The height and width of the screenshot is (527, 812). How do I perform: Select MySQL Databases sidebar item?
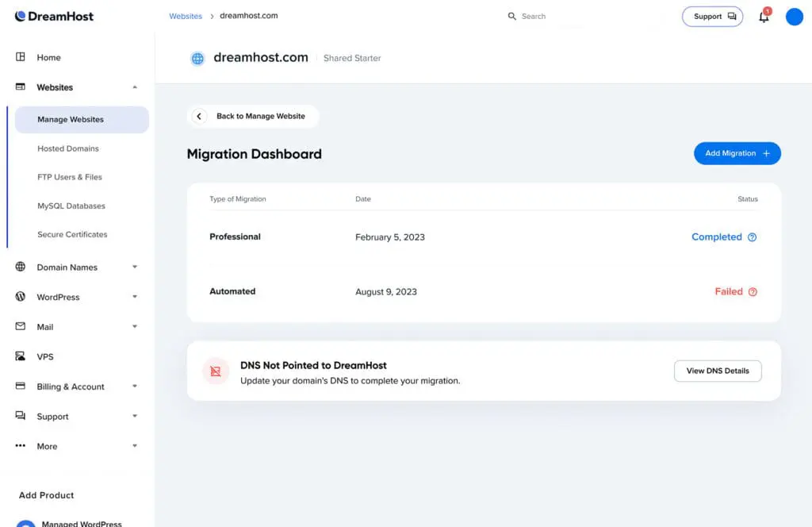coord(71,206)
